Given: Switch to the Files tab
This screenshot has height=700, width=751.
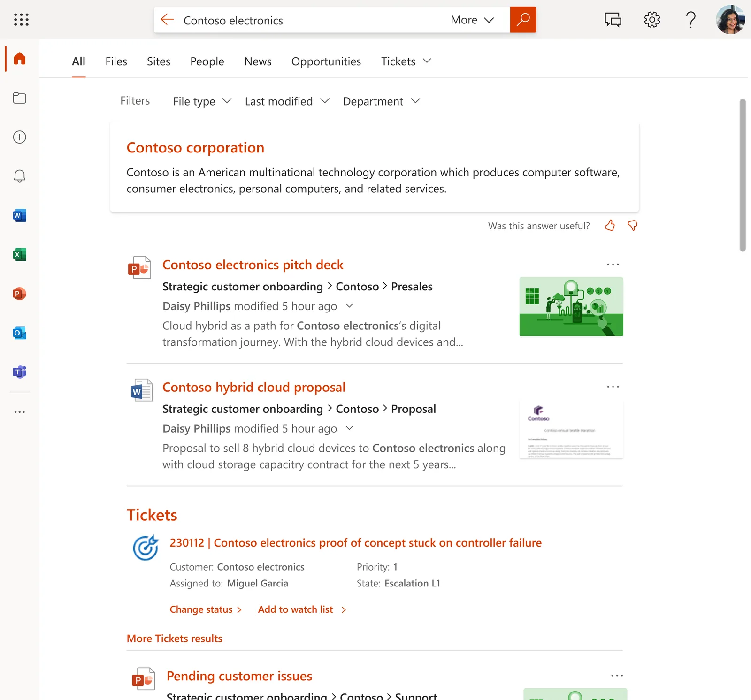Looking at the screenshot, I should [x=116, y=61].
